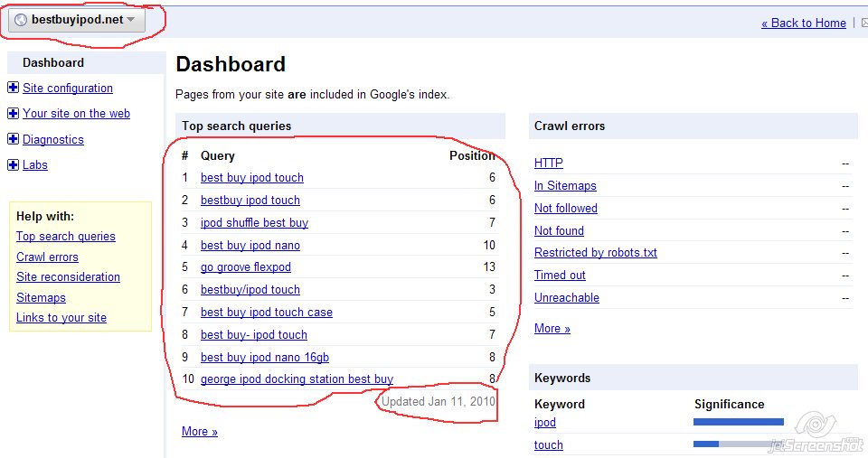Open the bestbuyipod.net site selector dropdown
868x458 pixels.
pyautogui.click(x=78, y=20)
